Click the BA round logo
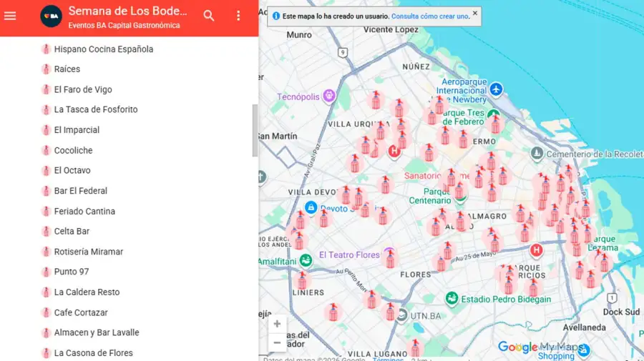The width and height of the screenshot is (644, 361). tap(51, 16)
